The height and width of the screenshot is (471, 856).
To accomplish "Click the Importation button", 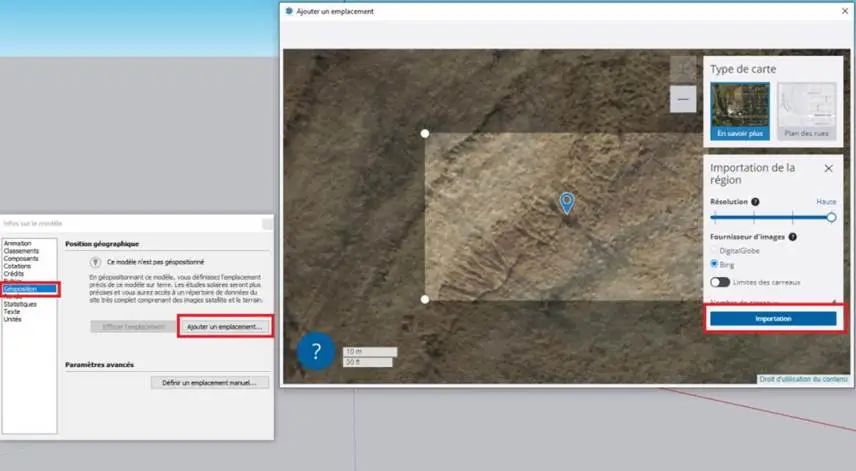I will pyautogui.click(x=773, y=318).
